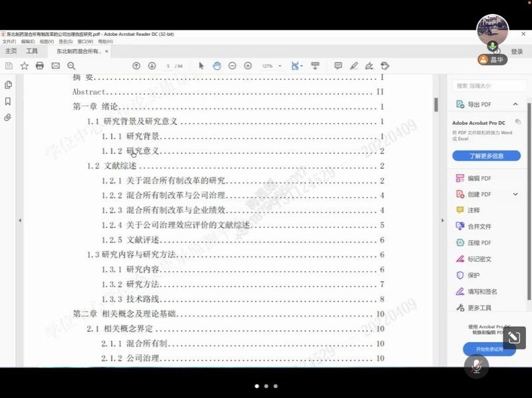Click the page number input field
The width and height of the screenshot is (532, 398).
[x=170, y=66]
